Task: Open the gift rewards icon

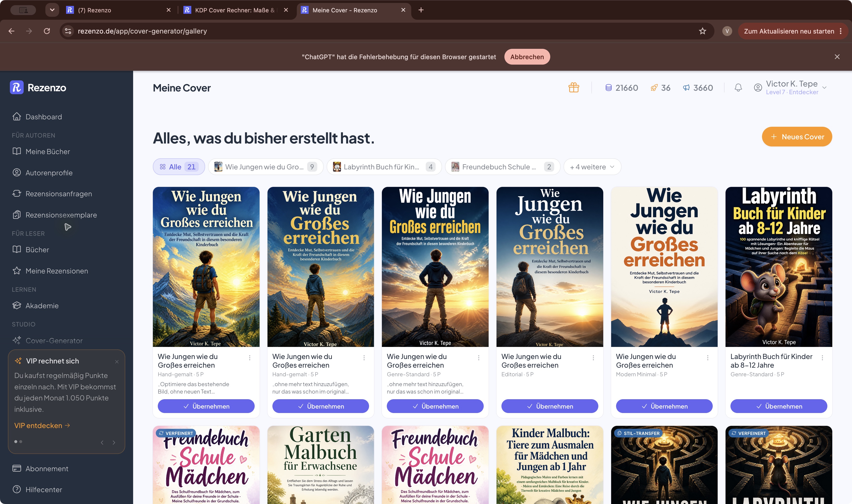Action: [x=573, y=88]
